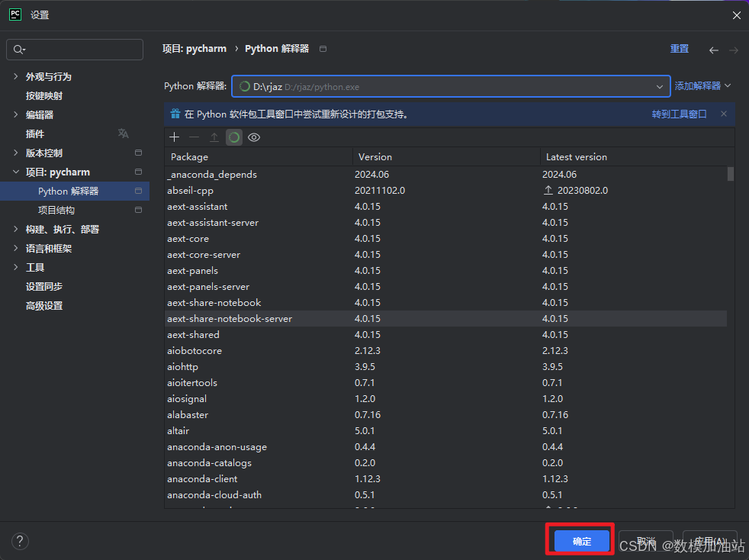Click the plus icon to install package
Image resolution: width=749 pixels, height=560 pixels.
click(x=175, y=137)
